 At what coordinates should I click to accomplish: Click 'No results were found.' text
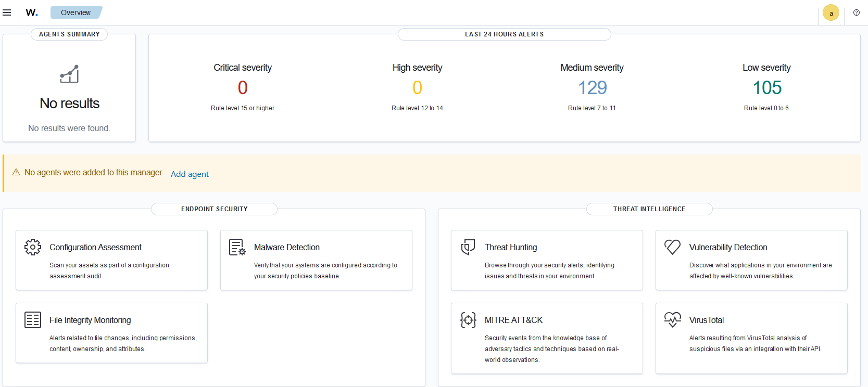pos(69,128)
